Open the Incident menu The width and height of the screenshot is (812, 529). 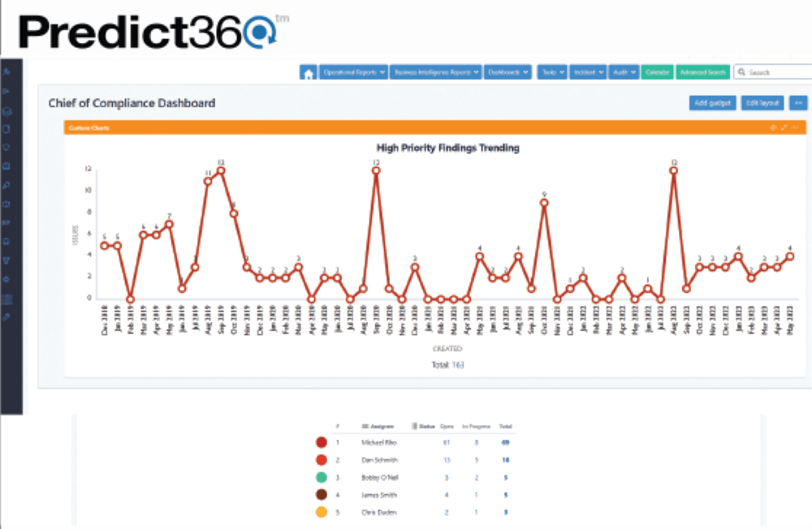click(x=588, y=72)
